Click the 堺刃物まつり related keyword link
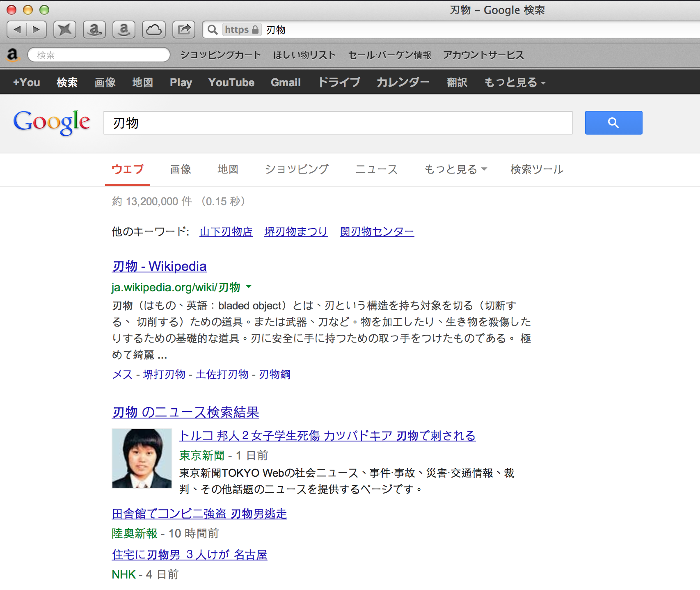The height and width of the screenshot is (590, 700). (296, 232)
